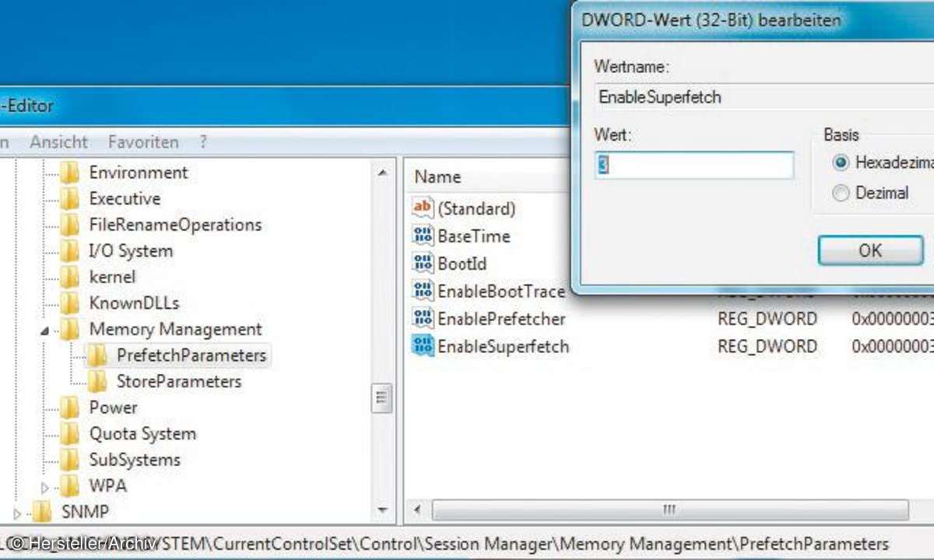This screenshot has height=560, width=934.
Task: Click REG_DWORD type in EnablePrefetcher row
Action: (x=767, y=318)
